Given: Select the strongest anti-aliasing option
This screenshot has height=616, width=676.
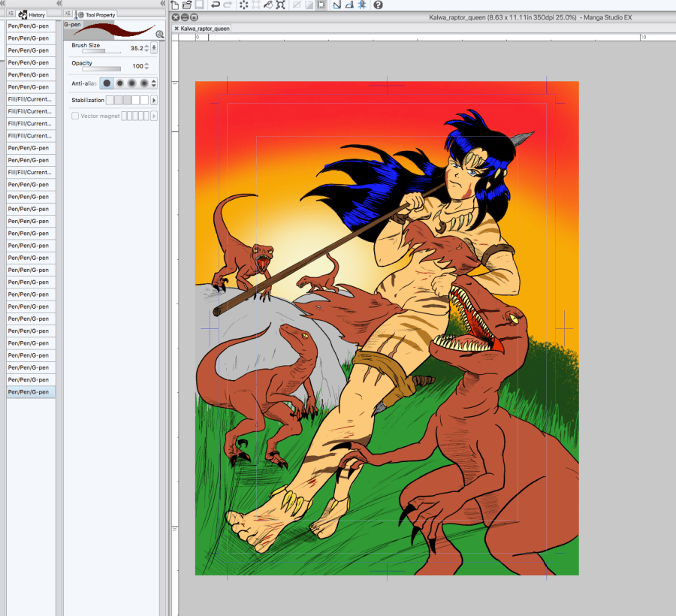Looking at the screenshot, I should (143, 83).
